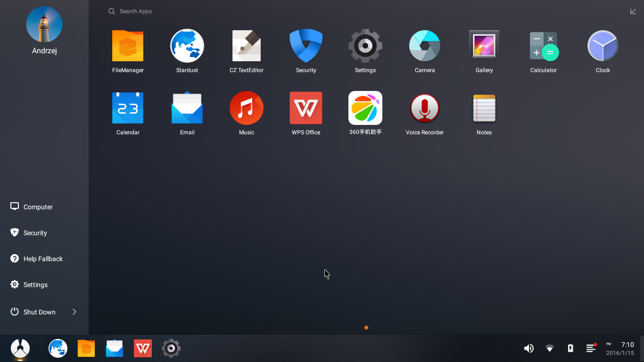
Task: Open the Gallery app
Action: 484,46
